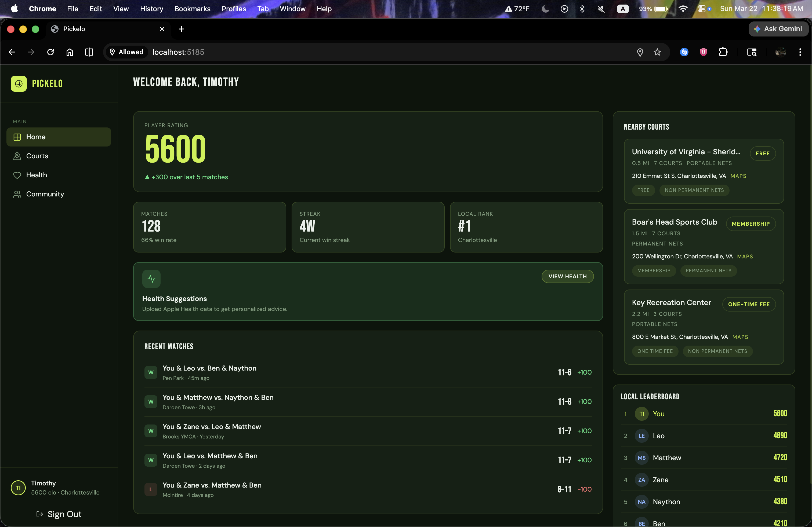
Task: Open Chrome's three-dot menu
Action: click(x=800, y=52)
